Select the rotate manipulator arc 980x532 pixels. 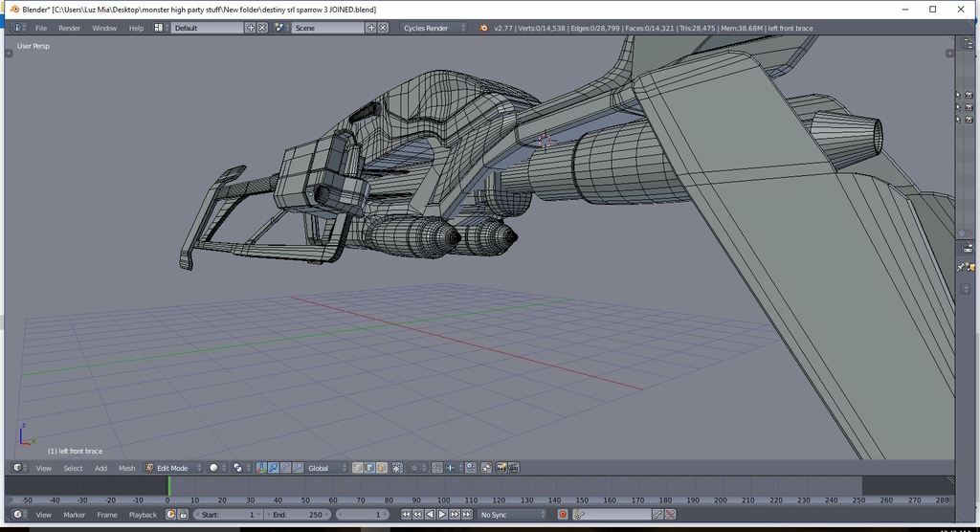pyautogui.click(x=285, y=468)
